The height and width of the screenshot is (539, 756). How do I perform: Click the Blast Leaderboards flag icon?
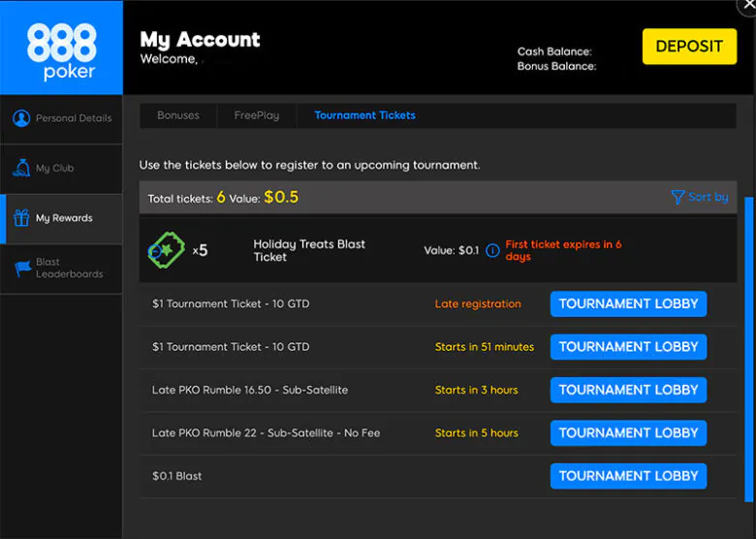click(21, 269)
